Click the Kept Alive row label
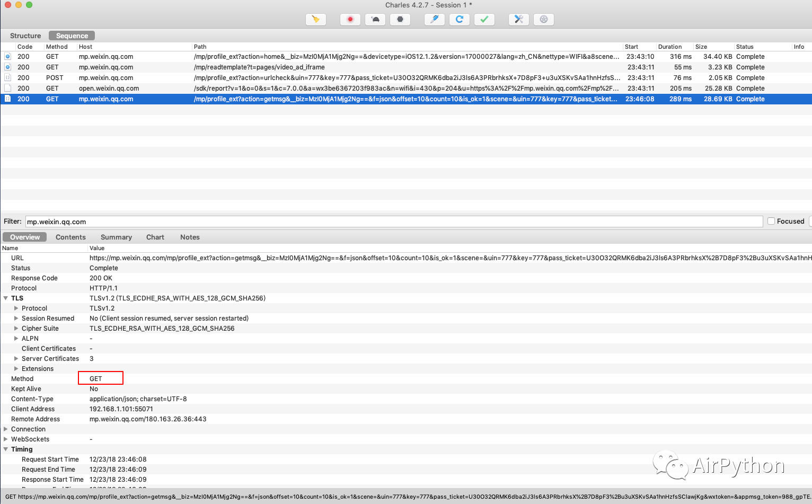812x504 pixels. click(x=26, y=389)
